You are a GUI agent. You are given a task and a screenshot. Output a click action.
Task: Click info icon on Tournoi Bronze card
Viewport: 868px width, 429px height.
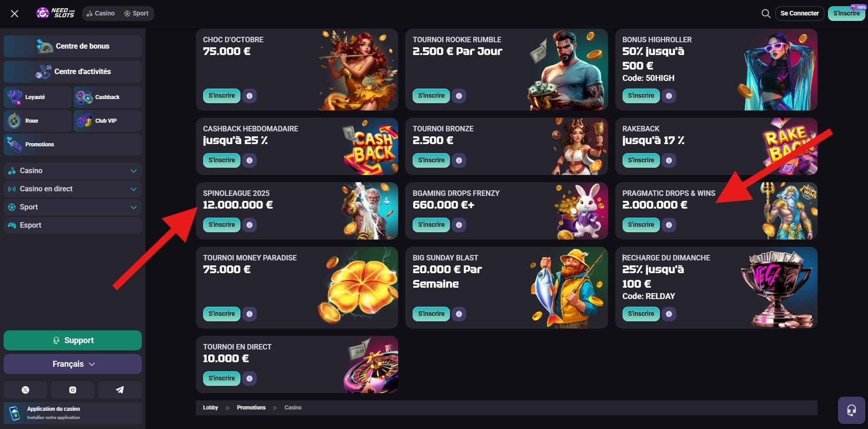[459, 160]
